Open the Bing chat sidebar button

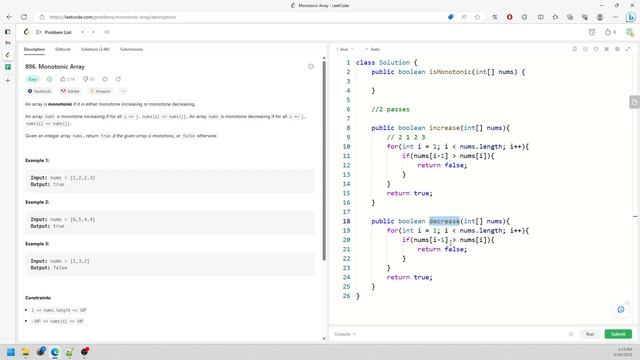(x=631, y=17)
